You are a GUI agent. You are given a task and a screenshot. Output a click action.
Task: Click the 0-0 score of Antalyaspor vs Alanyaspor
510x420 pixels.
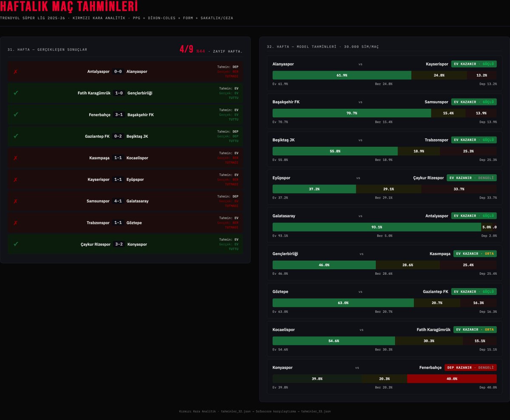[x=118, y=71]
